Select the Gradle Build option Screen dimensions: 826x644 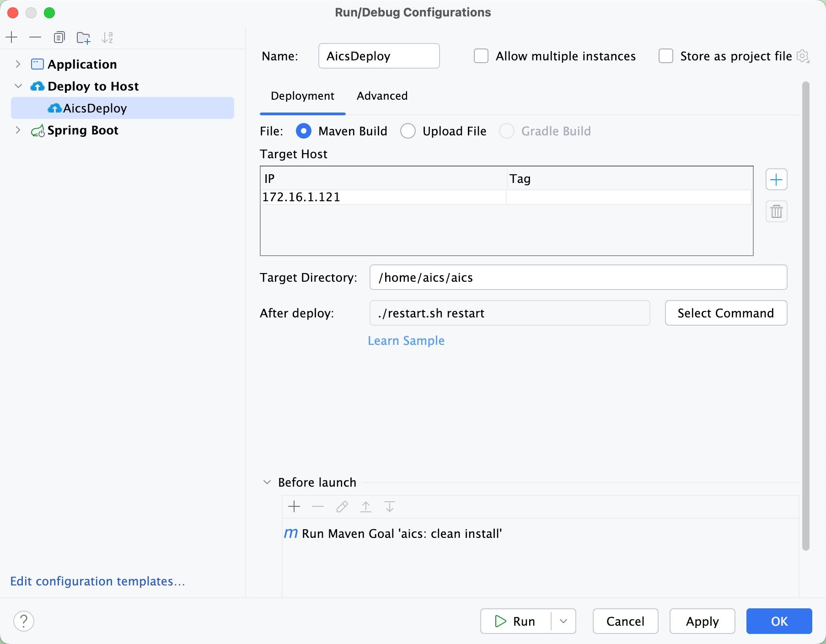click(x=507, y=131)
